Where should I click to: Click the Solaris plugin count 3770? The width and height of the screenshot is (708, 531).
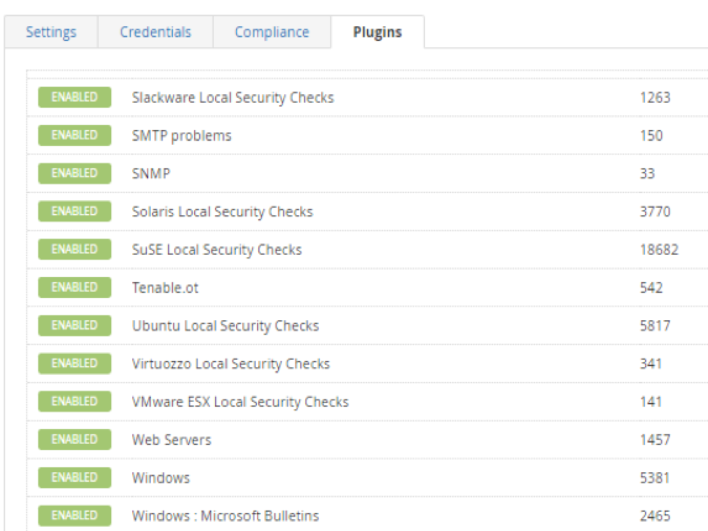click(x=655, y=212)
